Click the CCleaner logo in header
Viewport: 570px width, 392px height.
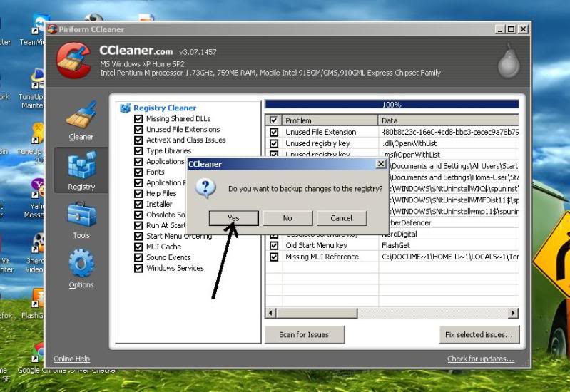[73, 60]
